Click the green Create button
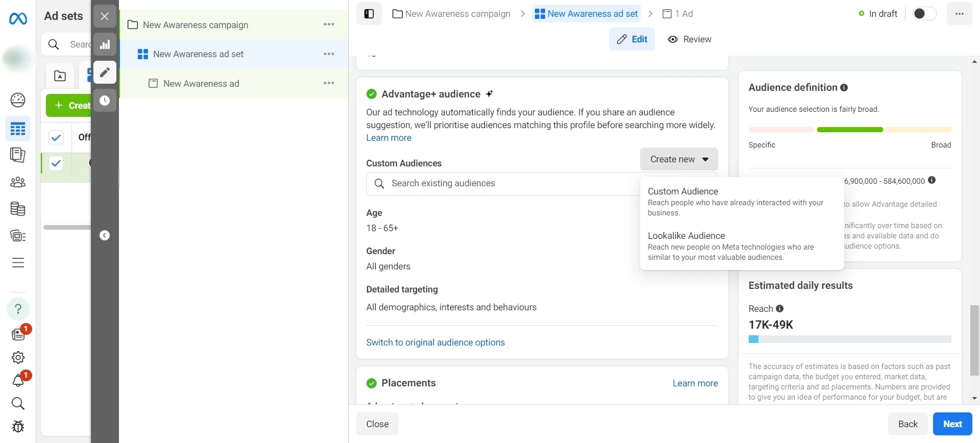The image size is (980, 443). coord(69,105)
